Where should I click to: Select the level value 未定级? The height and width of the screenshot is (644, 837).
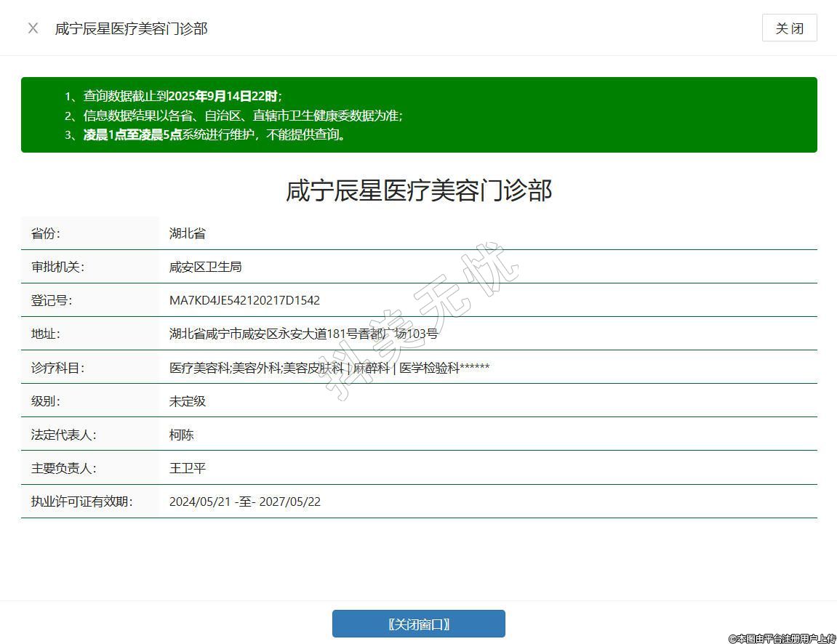tap(188, 401)
